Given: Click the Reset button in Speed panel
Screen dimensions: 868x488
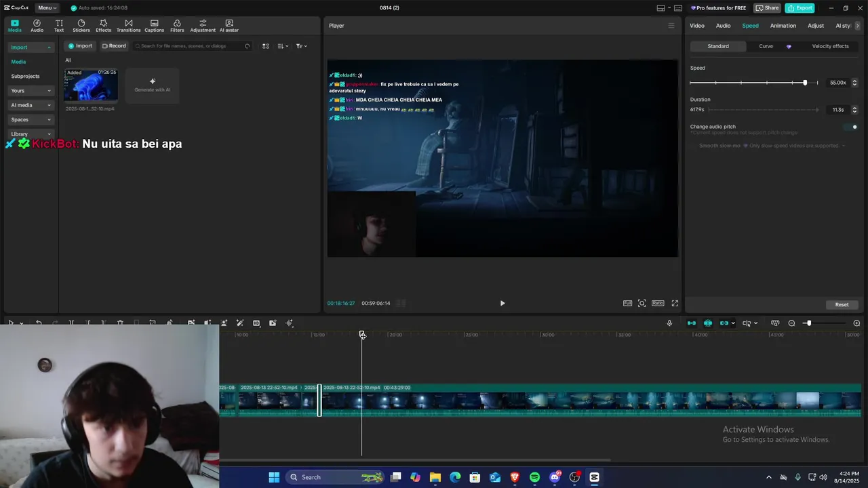Looking at the screenshot, I should [x=842, y=304].
